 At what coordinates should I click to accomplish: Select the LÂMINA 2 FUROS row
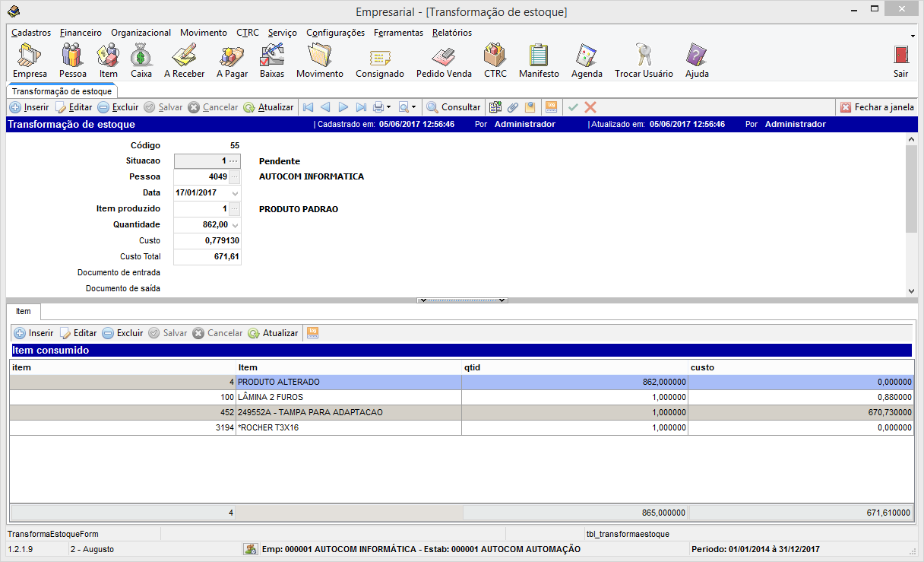click(x=349, y=397)
